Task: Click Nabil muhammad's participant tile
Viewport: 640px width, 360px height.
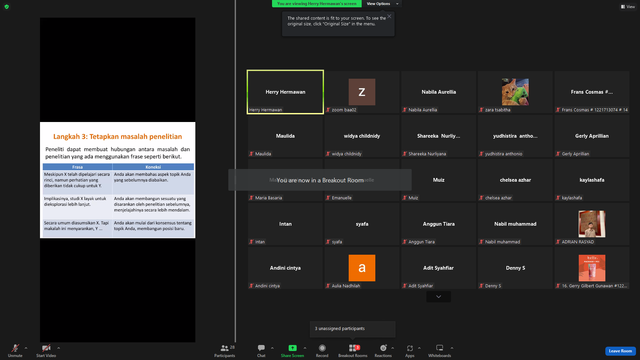Action: click(x=515, y=224)
